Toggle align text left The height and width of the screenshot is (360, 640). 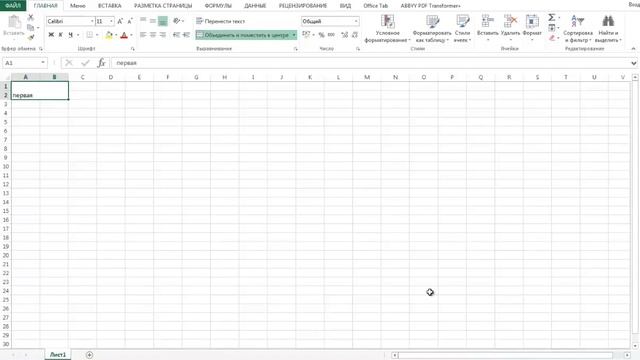tap(143, 35)
